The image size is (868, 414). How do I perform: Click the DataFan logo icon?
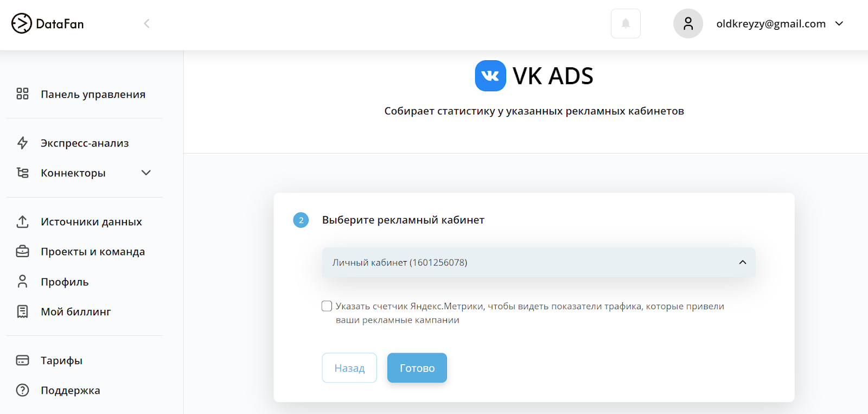click(x=22, y=23)
